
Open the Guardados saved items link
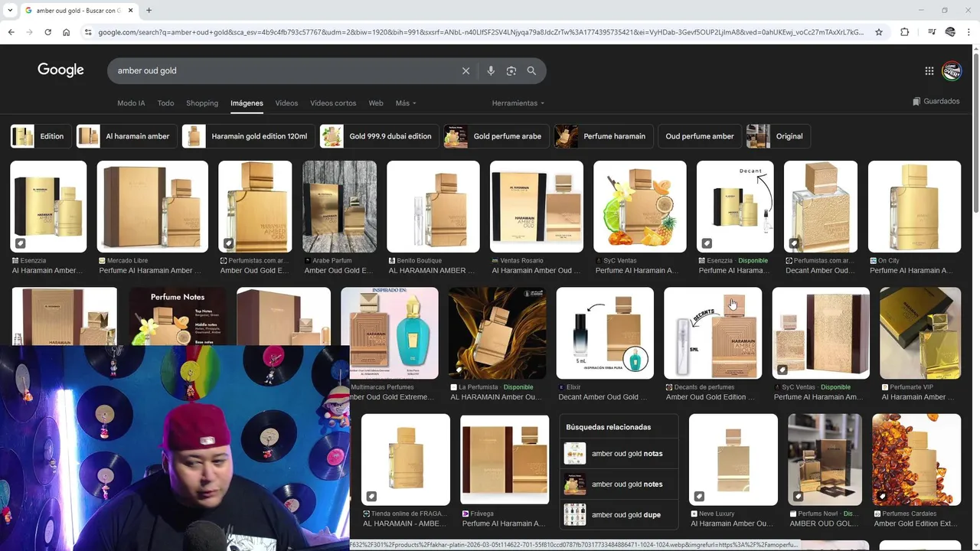click(x=936, y=101)
